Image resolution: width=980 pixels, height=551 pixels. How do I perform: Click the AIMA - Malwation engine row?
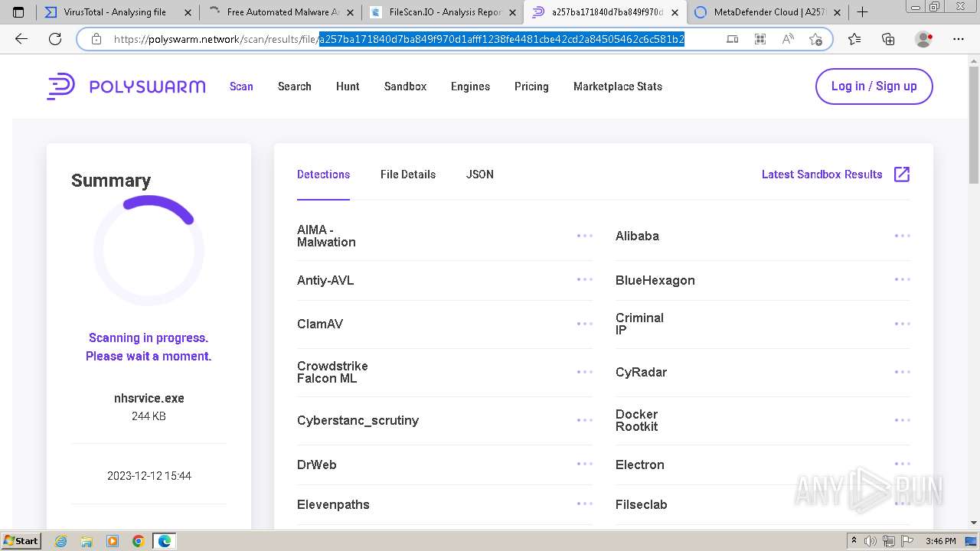(445, 236)
